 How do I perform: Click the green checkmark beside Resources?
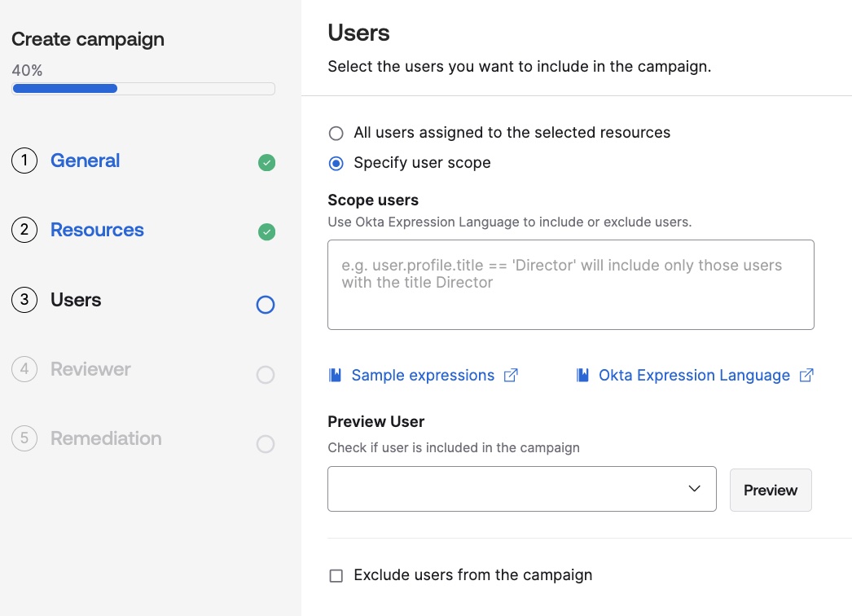click(266, 232)
